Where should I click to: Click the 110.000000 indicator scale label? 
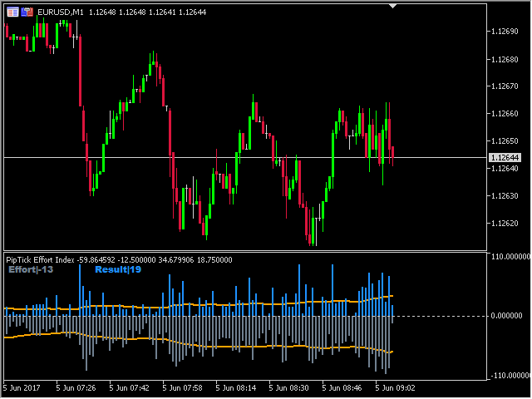510,257
